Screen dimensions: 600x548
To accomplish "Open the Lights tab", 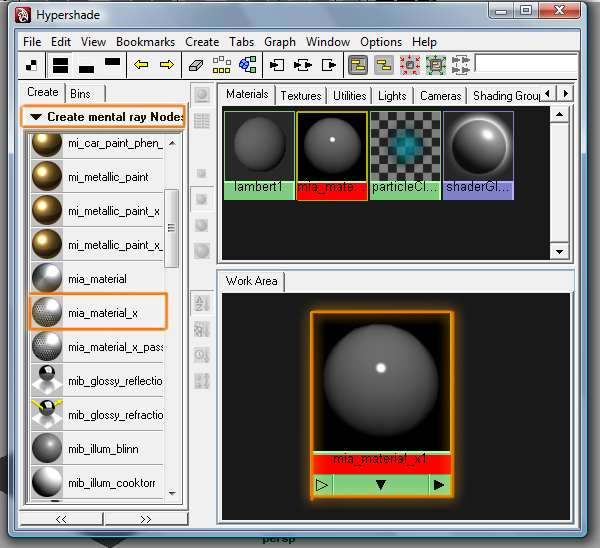I will coord(392,96).
